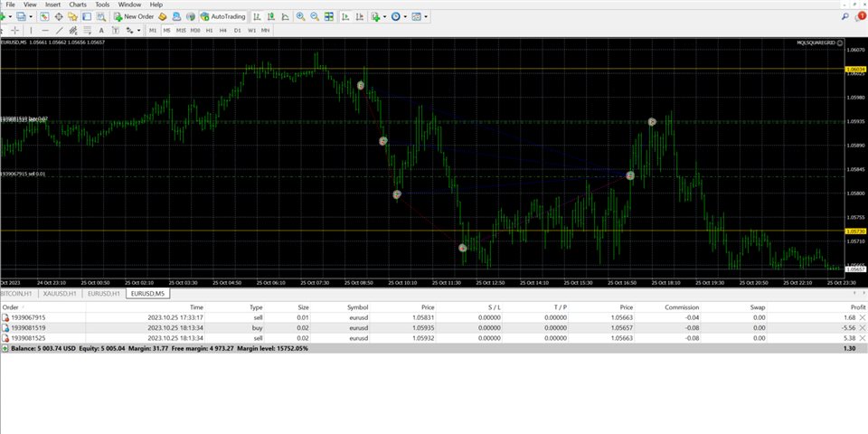Click the 1.06034 yellow price label

click(855, 70)
